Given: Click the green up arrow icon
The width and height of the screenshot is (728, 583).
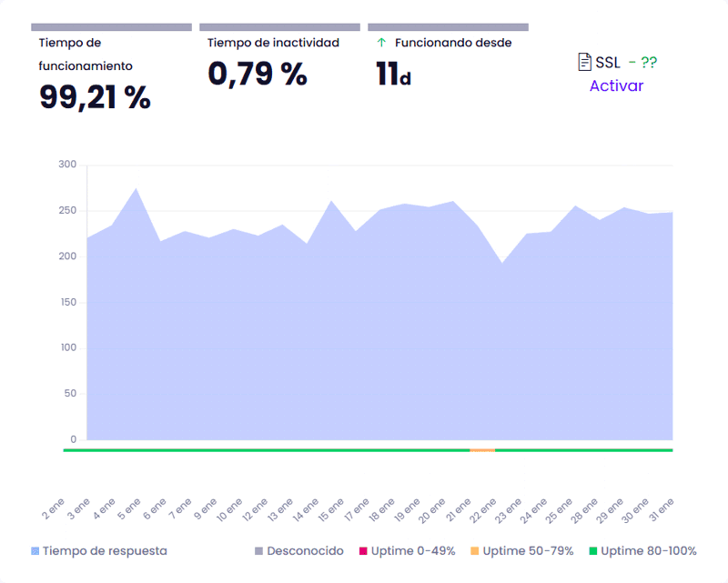Looking at the screenshot, I should click(381, 43).
